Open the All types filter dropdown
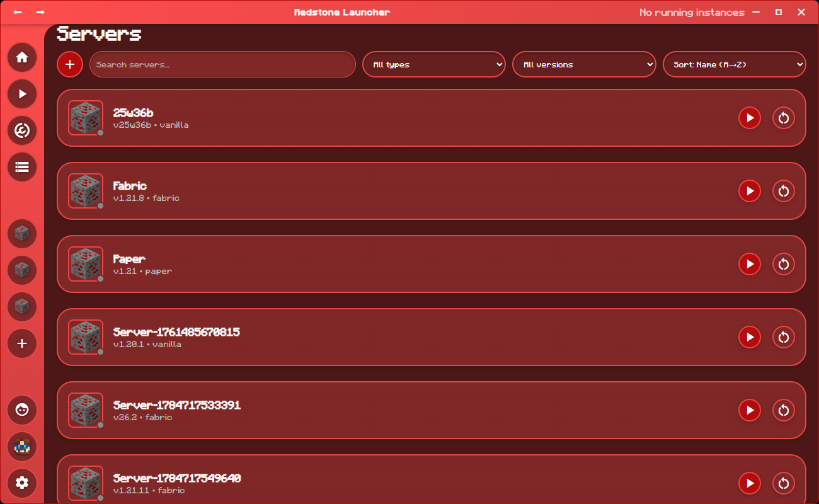The image size is (819, 504). (434, 64)
